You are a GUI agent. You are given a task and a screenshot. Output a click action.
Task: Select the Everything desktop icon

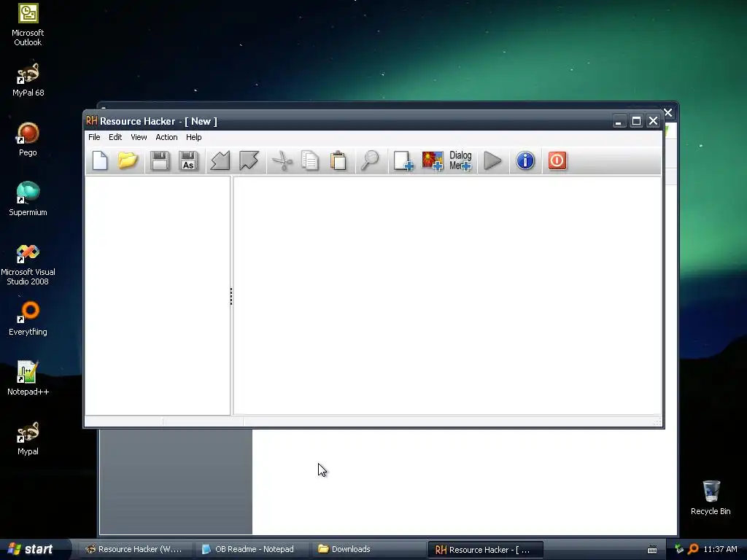click(x=28, y=319)
